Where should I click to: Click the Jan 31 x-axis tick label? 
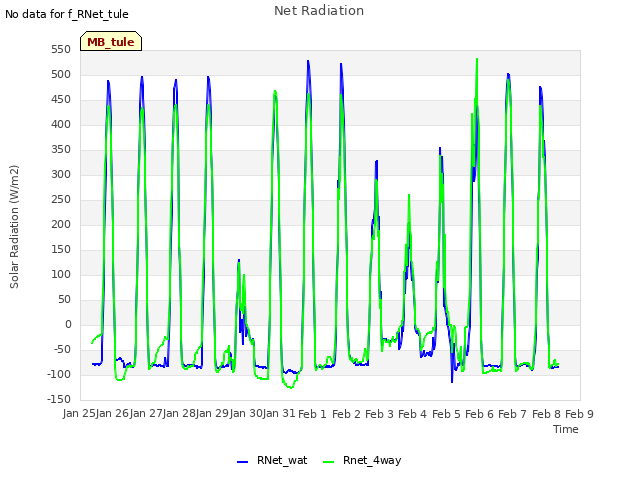pyautogui.click(x=279, y=413)
